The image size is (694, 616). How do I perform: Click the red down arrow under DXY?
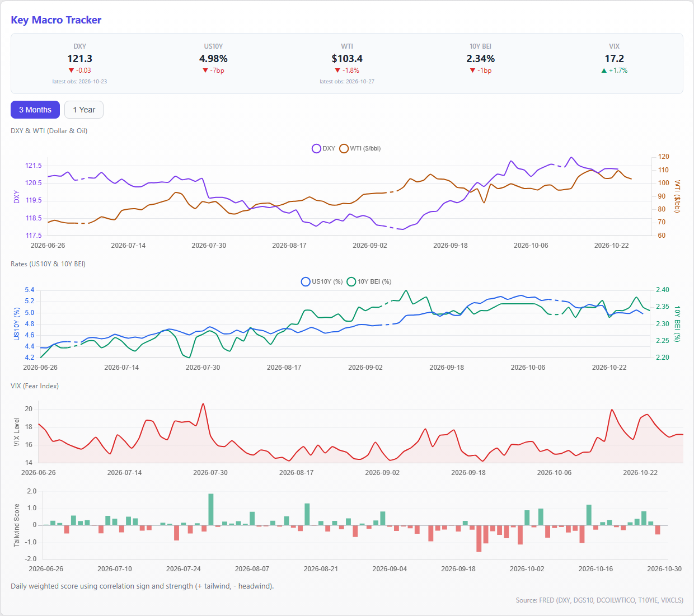(71, 70)
